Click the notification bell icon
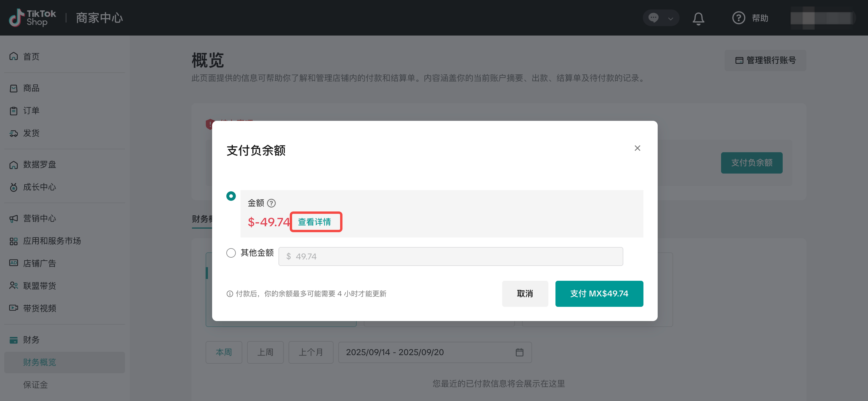The height and width of the screenshot is (401, 868). coord(698,18)
